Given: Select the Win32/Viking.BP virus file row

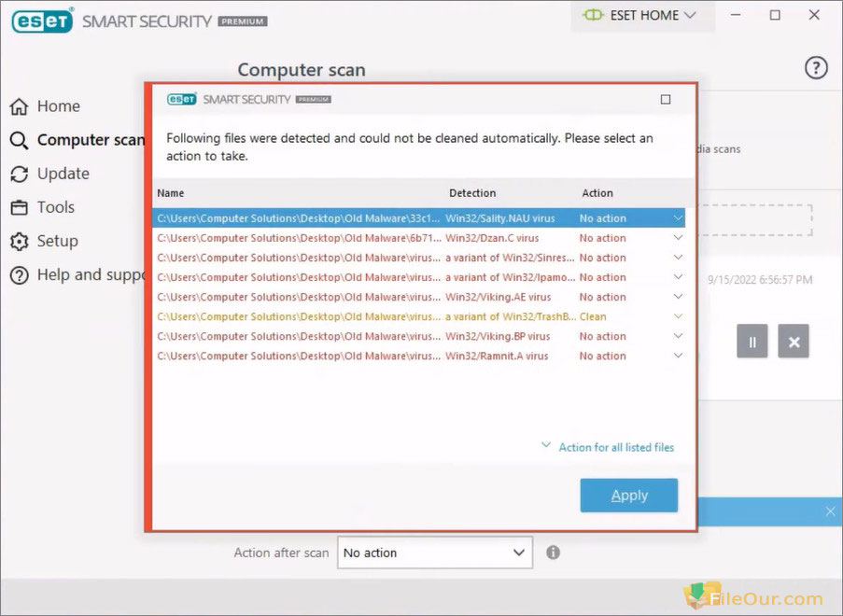Looking at the screenshot, I should tap(418, 336).
